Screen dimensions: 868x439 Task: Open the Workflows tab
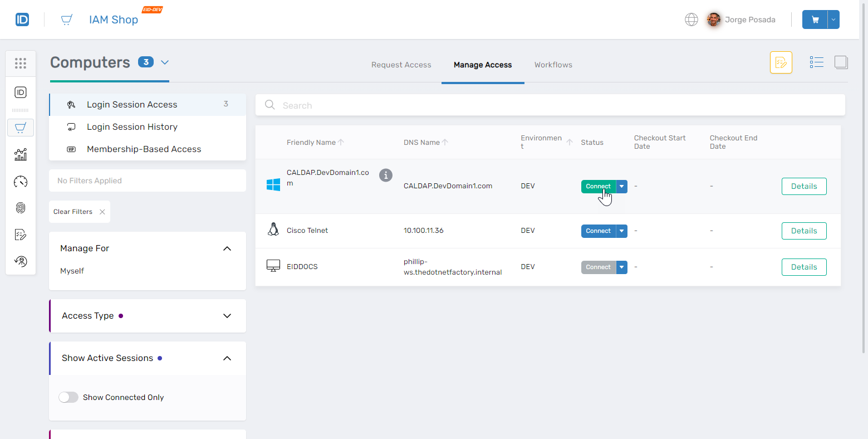point(553,65)
